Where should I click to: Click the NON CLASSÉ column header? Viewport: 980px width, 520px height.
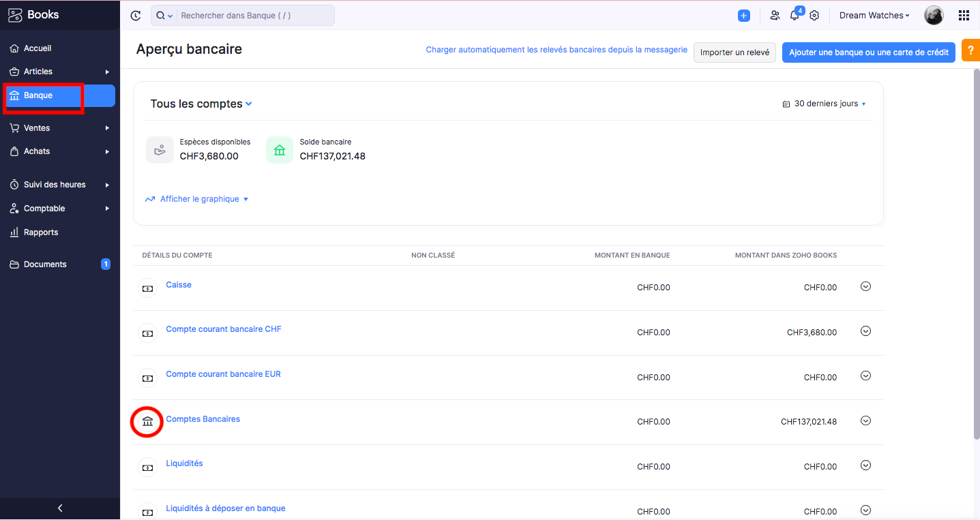(x=433, y=256)
